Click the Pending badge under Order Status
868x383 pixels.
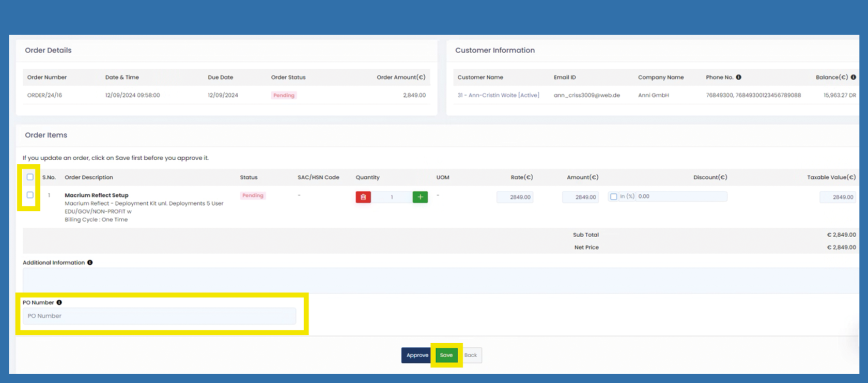[x=284, y=95]
